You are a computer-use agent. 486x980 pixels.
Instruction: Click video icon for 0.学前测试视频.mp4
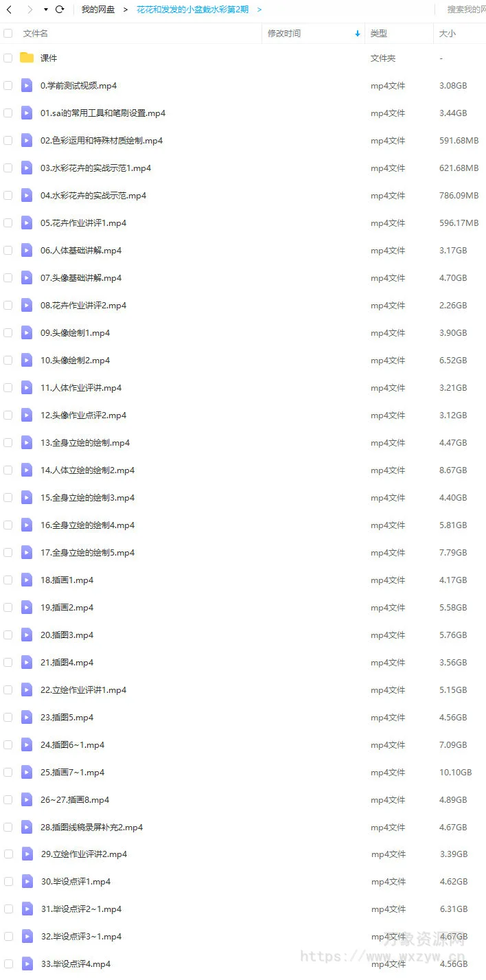point(27,85)
